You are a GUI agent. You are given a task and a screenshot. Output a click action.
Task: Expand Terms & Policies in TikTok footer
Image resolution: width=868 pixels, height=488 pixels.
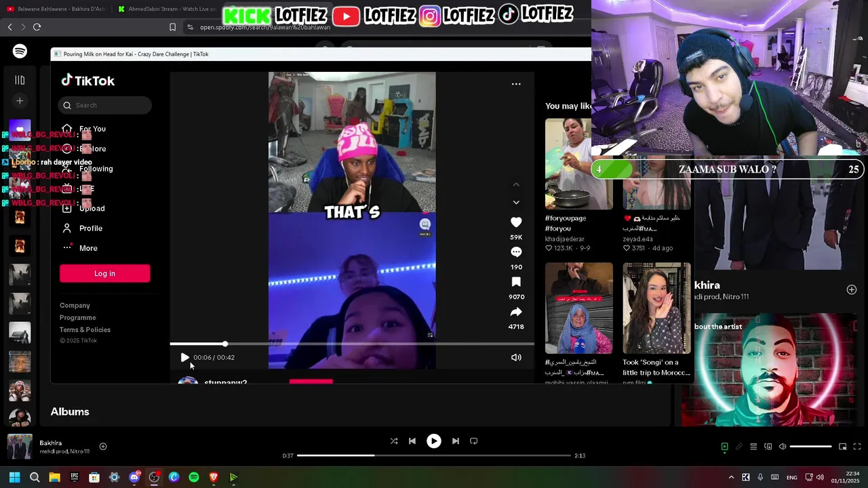tap(85, 330)
